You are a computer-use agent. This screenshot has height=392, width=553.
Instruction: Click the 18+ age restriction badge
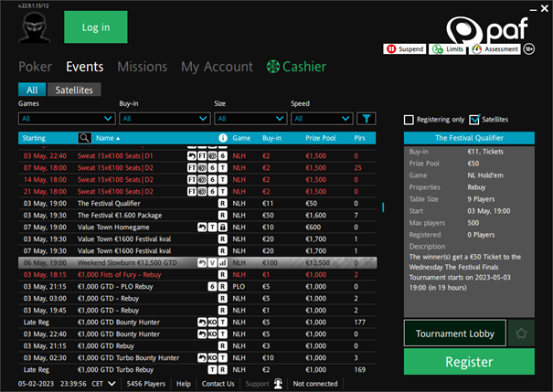[x=529, y=49]
